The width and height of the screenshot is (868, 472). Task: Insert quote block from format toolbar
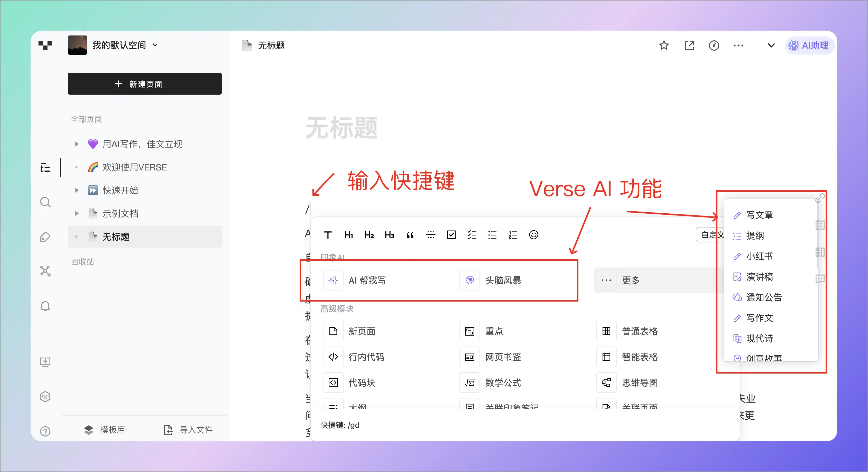click(x=410, y=235)
